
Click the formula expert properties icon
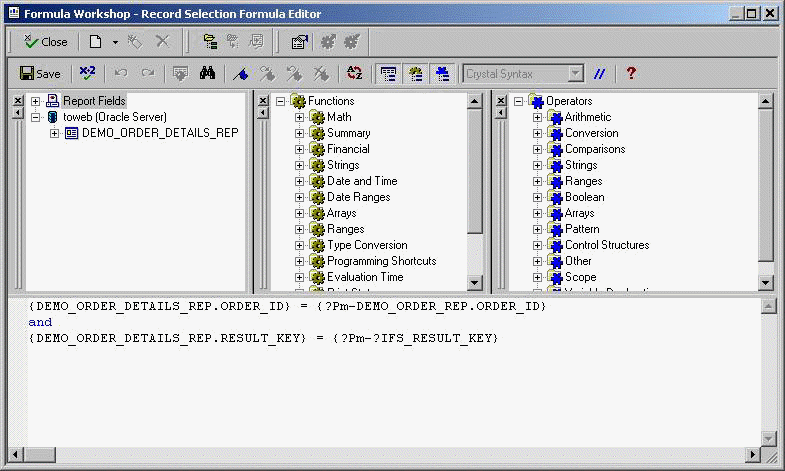[298, 42]
